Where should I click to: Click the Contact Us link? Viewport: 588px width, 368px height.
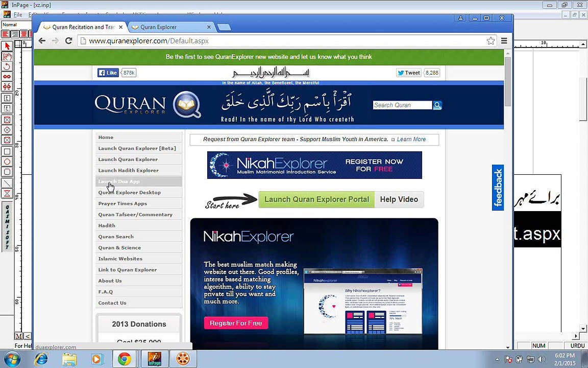139,303
